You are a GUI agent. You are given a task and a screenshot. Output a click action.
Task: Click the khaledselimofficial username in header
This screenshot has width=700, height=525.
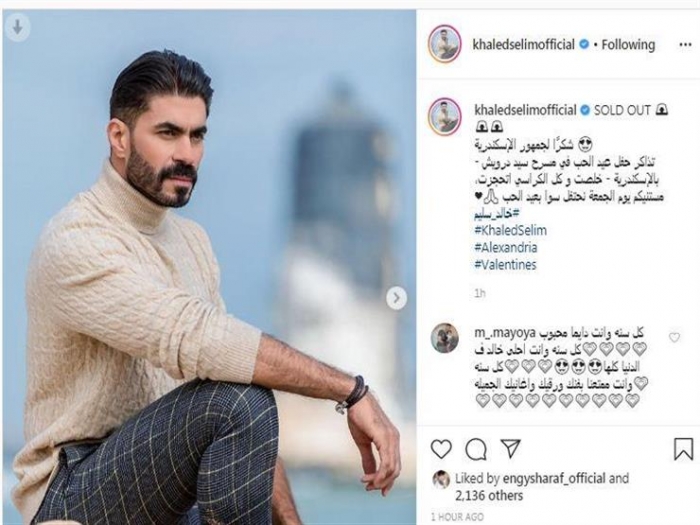[x=524, y=45]
